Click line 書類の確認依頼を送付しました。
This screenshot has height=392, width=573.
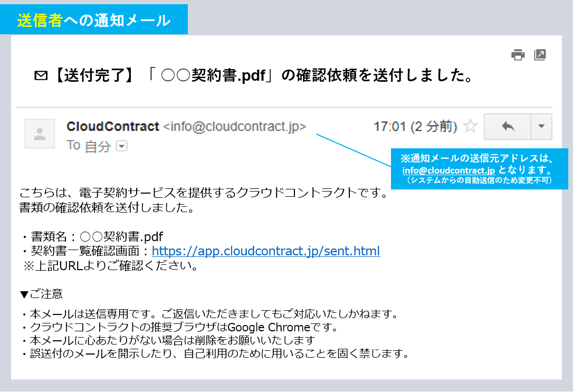tap(107, 207)
